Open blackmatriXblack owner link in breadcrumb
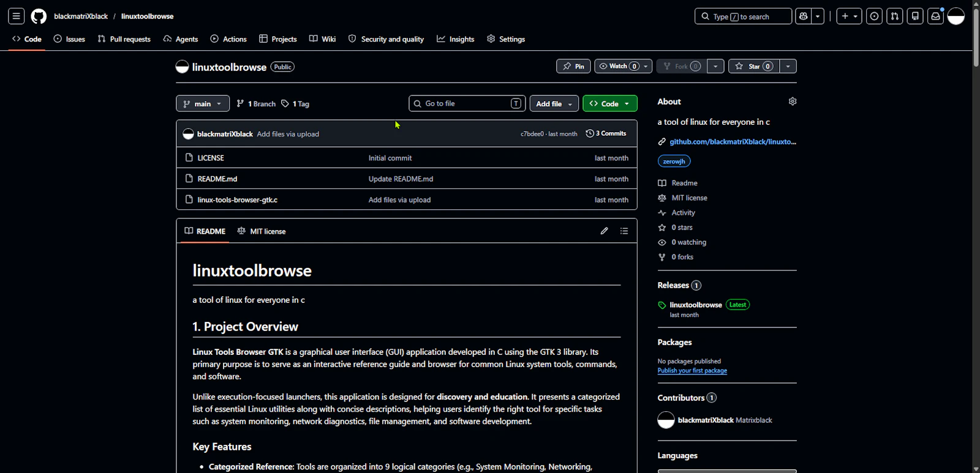 [x=81, y=17]
